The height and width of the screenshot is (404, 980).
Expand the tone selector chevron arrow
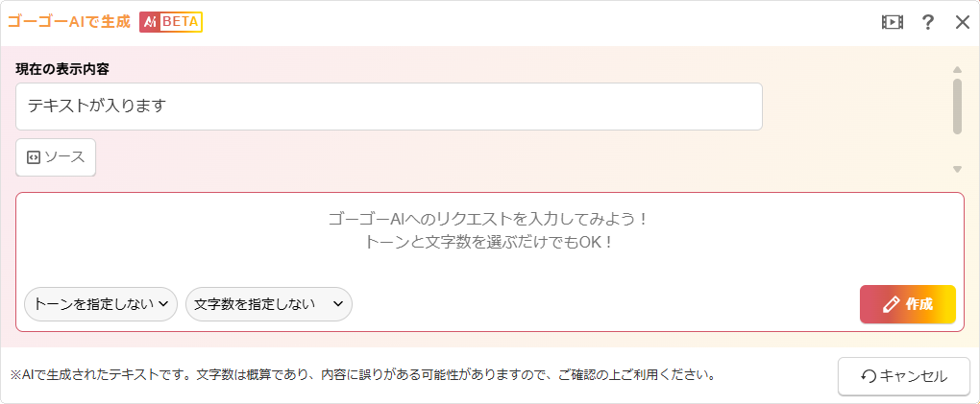click(x=163, y=304)
